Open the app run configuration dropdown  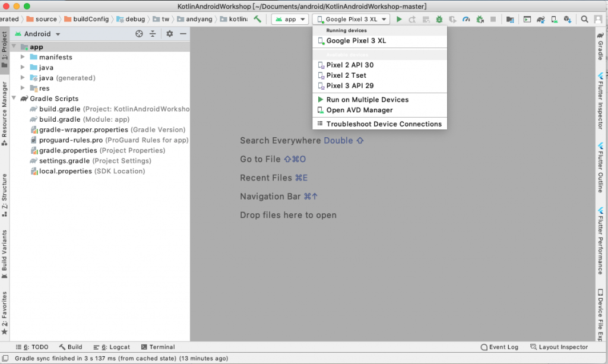[x=290, y=19]
